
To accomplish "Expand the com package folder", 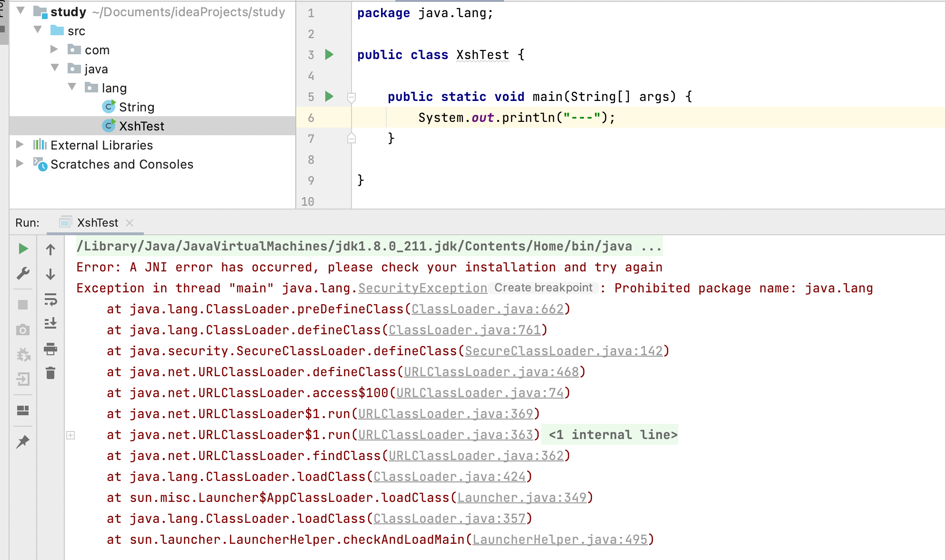I will (x=54, y=50).
